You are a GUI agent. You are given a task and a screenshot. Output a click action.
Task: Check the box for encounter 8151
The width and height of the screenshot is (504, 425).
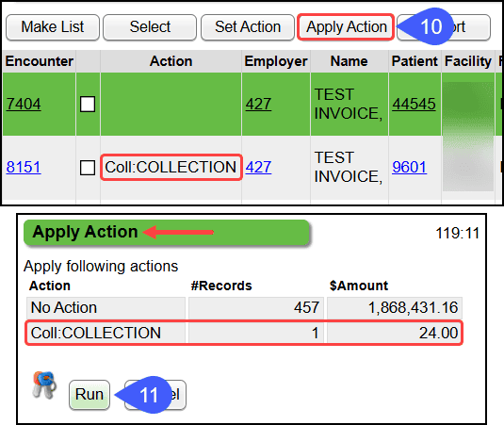pyautogui.click(x=88, y=168)
